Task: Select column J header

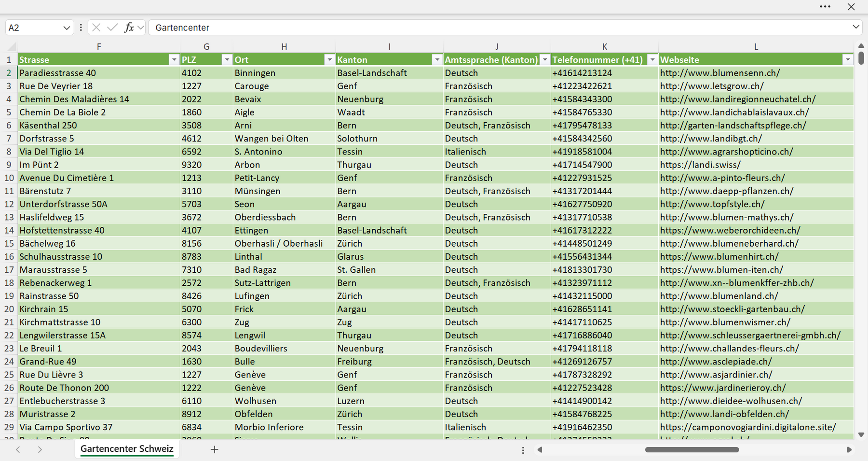Action: point(497,47)
